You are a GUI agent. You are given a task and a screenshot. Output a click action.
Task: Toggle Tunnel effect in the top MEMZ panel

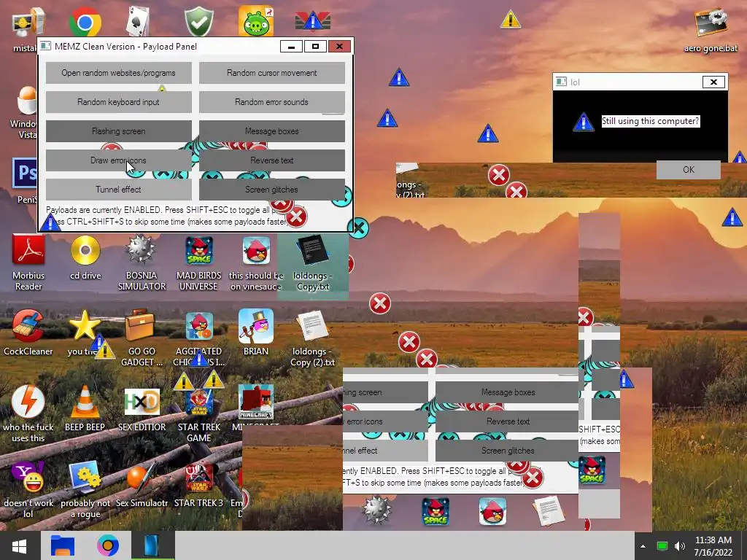pos(119,190)
